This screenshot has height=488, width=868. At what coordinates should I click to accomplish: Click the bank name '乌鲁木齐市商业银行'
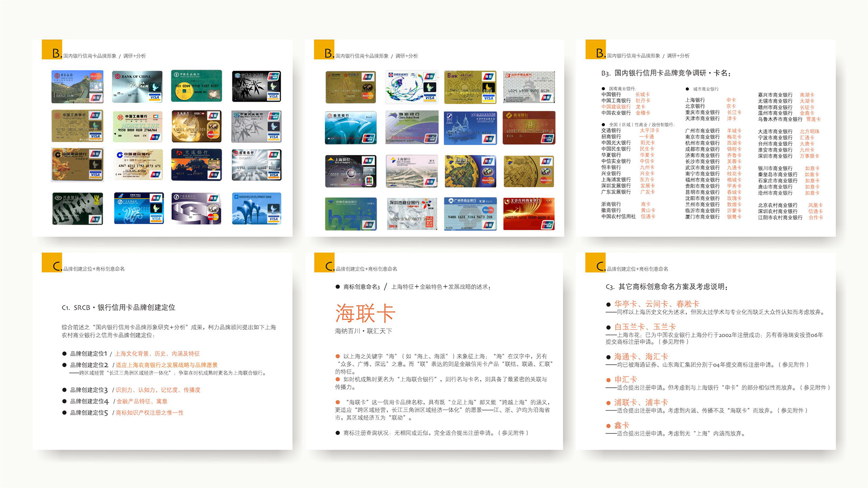[x=780, y=119]
